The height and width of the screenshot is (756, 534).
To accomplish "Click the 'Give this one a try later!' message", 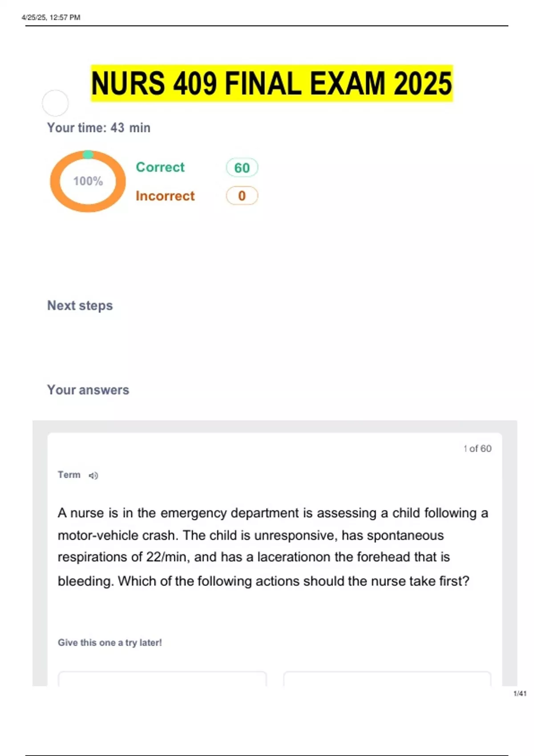I will (x=109, y=643).
